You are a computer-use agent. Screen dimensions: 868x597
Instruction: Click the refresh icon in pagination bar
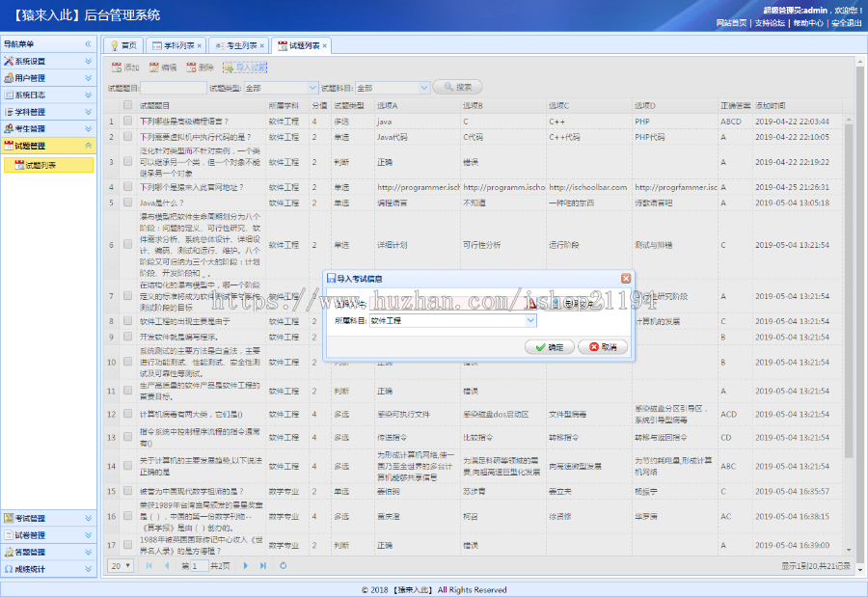[283, 566]
